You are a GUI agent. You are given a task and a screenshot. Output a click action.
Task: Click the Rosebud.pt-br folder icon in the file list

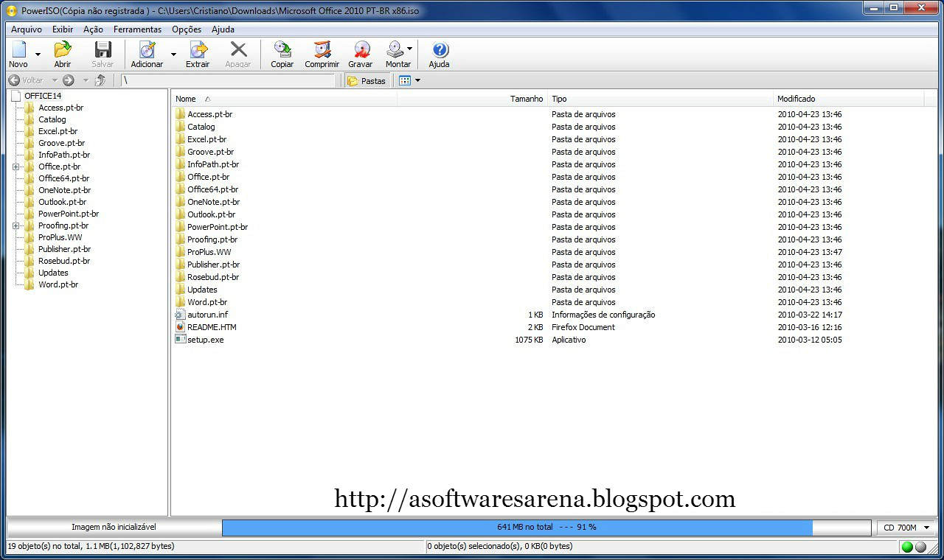181,277
